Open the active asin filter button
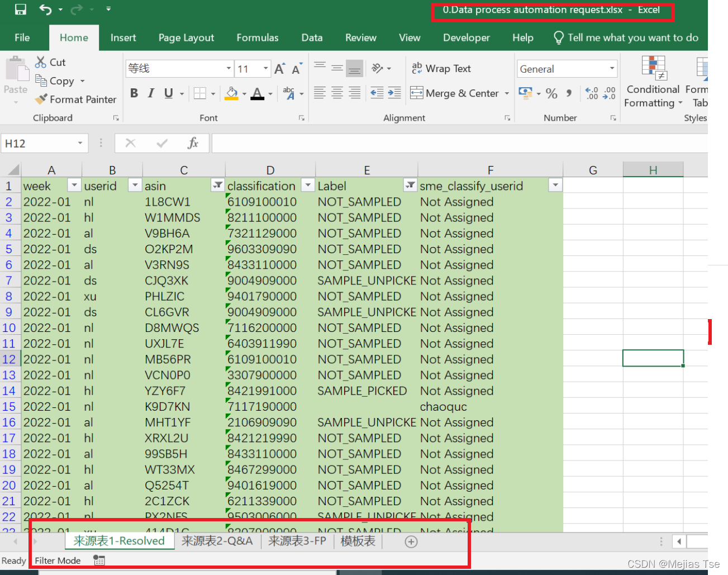 click(x=217, y=185)
